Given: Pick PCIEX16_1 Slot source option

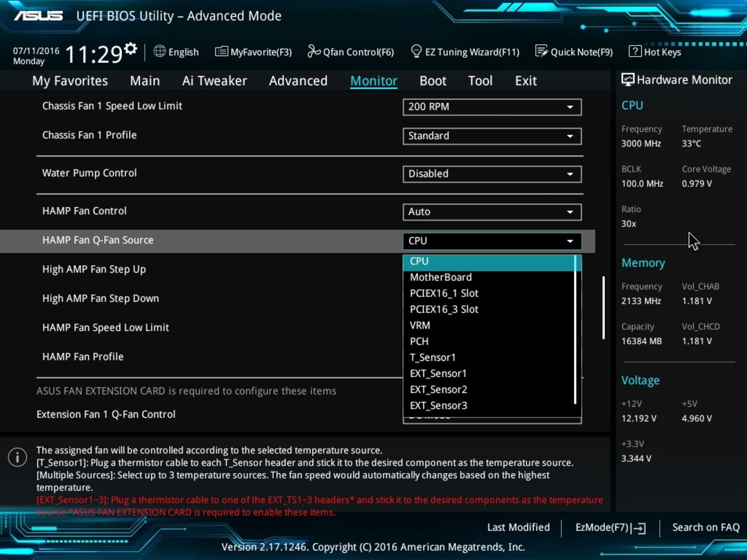Looking at the screenshot, I should click(x=489, y=294).
